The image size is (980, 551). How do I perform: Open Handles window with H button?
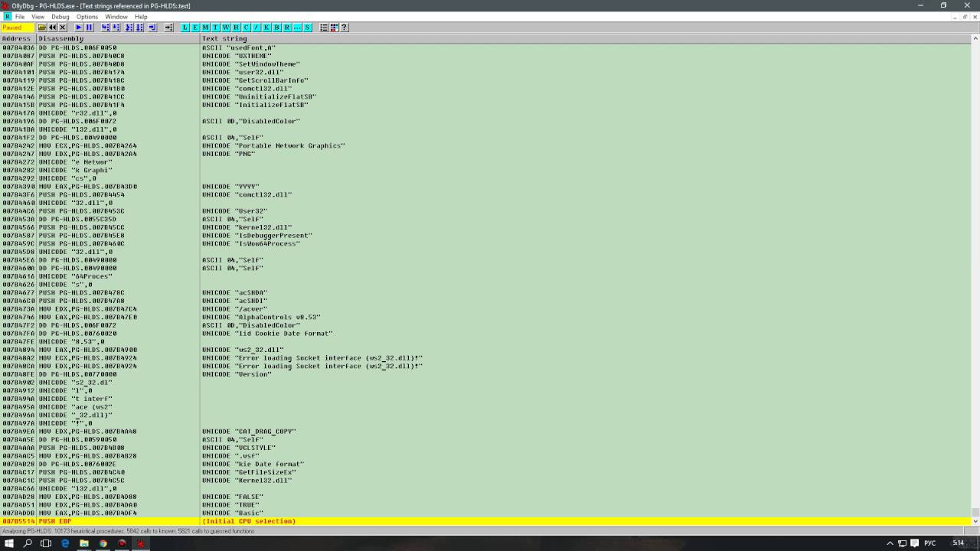(x=236, y=27)
